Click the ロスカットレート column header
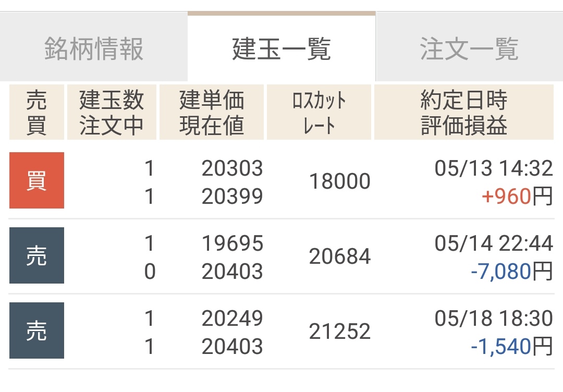The width and height of the screenshot is (563, 392). click(x=319, y=113)
